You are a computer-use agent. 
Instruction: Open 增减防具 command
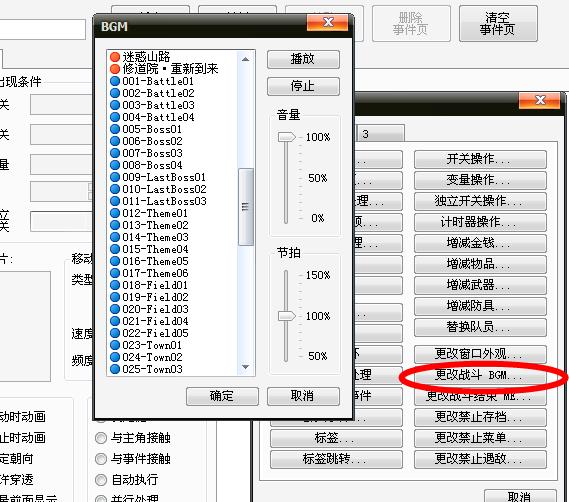tap(480, 306)
